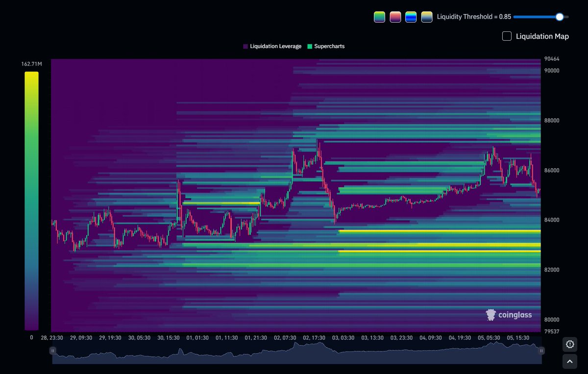Click the 05, 15:30 time axis label

pos(518,338)
